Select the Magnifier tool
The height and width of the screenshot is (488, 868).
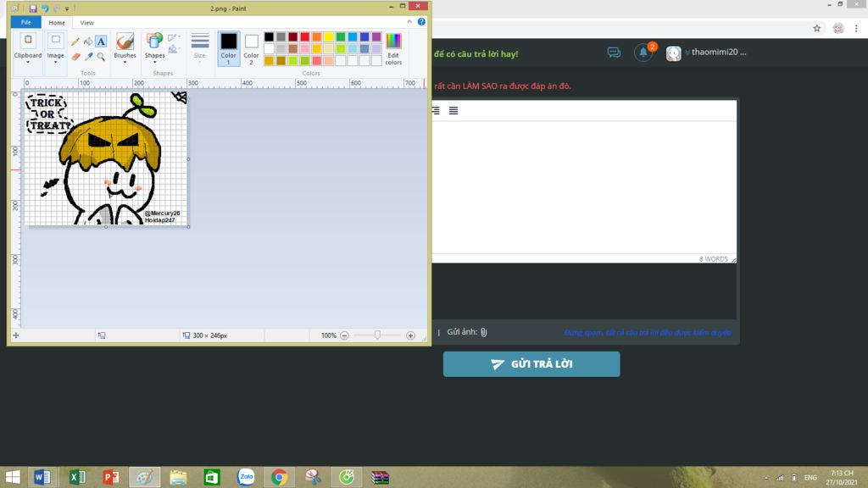pos(101,57)
